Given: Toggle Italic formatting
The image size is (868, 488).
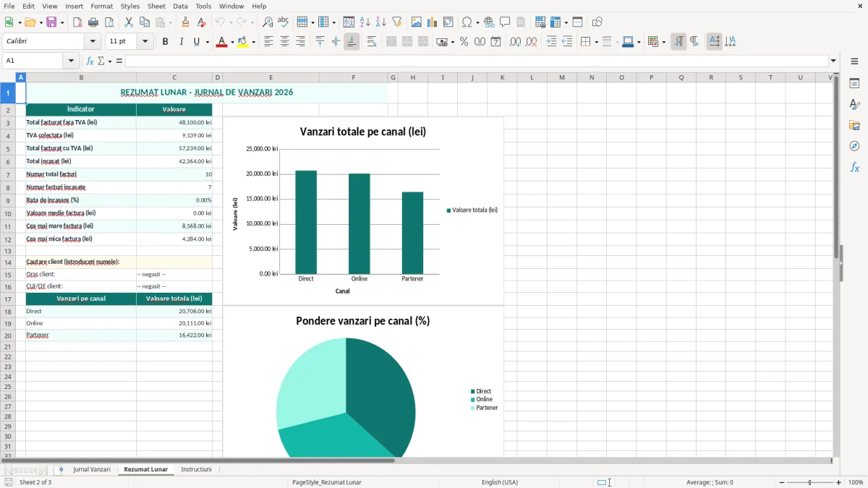Looking at the screenshot, I should [x=182, y=42].
